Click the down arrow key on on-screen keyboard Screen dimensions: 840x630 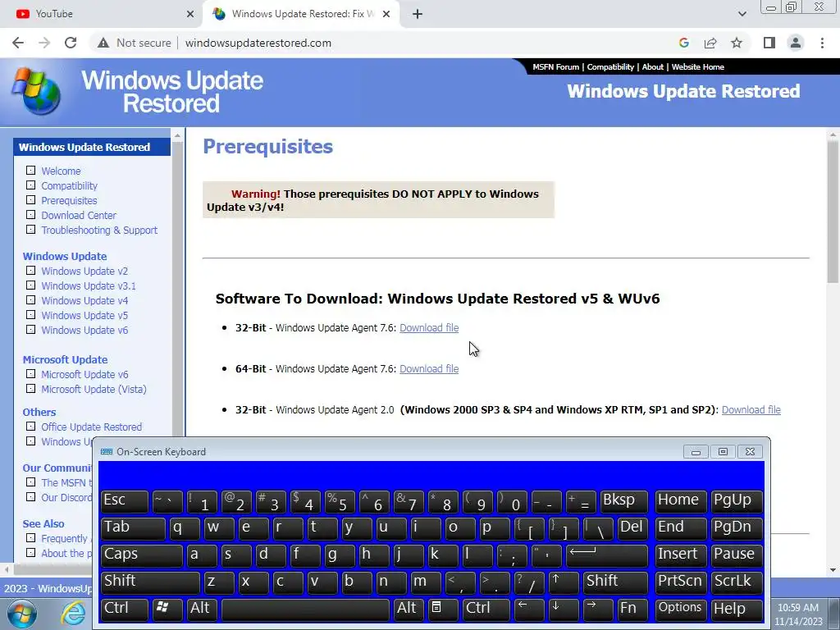(563, 609)
